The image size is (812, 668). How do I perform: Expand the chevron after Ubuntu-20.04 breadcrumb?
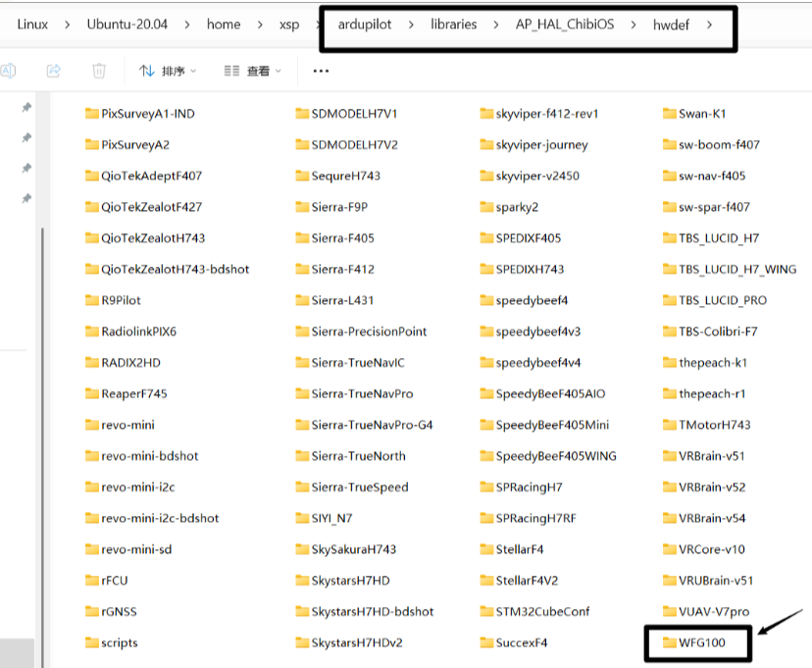coord(186,25)
